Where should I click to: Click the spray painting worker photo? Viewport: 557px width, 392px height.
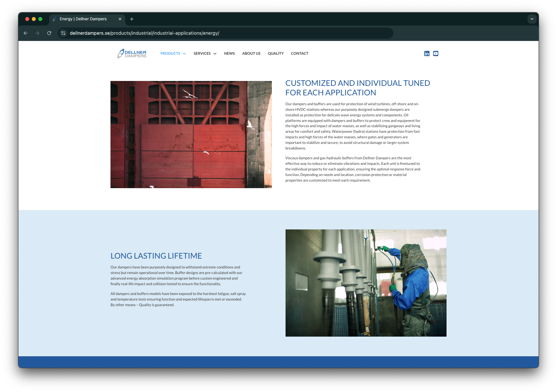click(x=366, y=283)
